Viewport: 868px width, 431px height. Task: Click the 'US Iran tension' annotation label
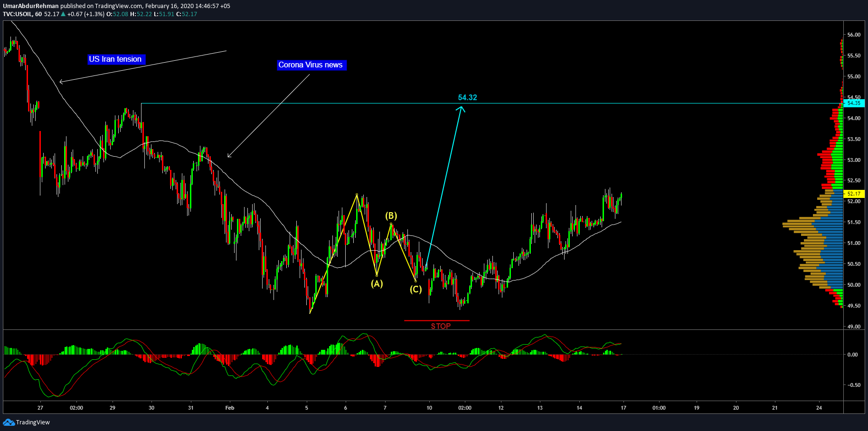115,59
